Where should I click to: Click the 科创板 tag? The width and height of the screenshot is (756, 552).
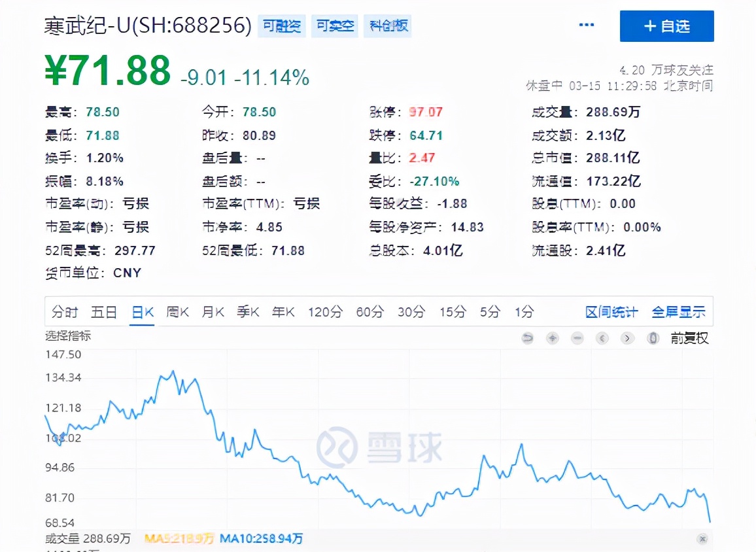pyautogui.click(x=388, y=26)
